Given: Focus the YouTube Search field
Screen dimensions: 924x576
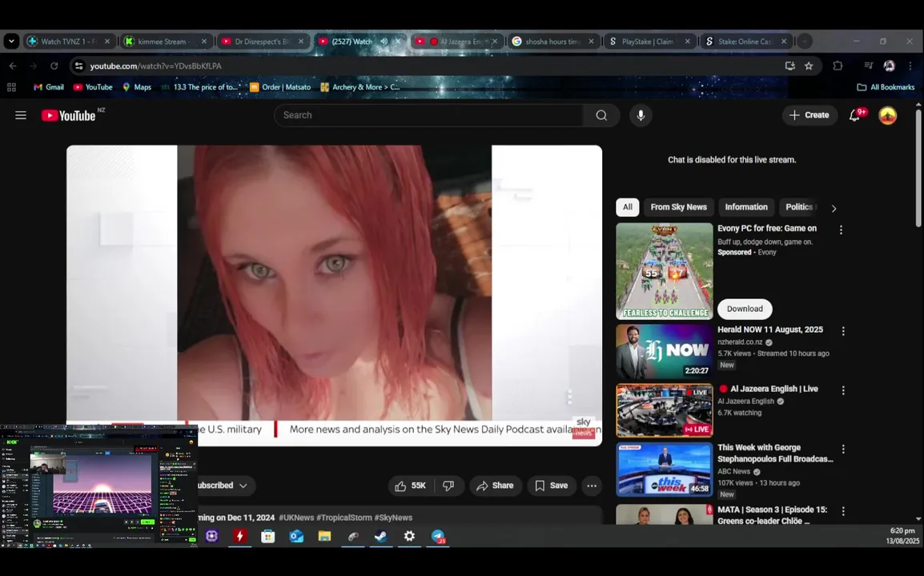Looking at the screenshot, I should pyautogui.click(x=428, y=115).
